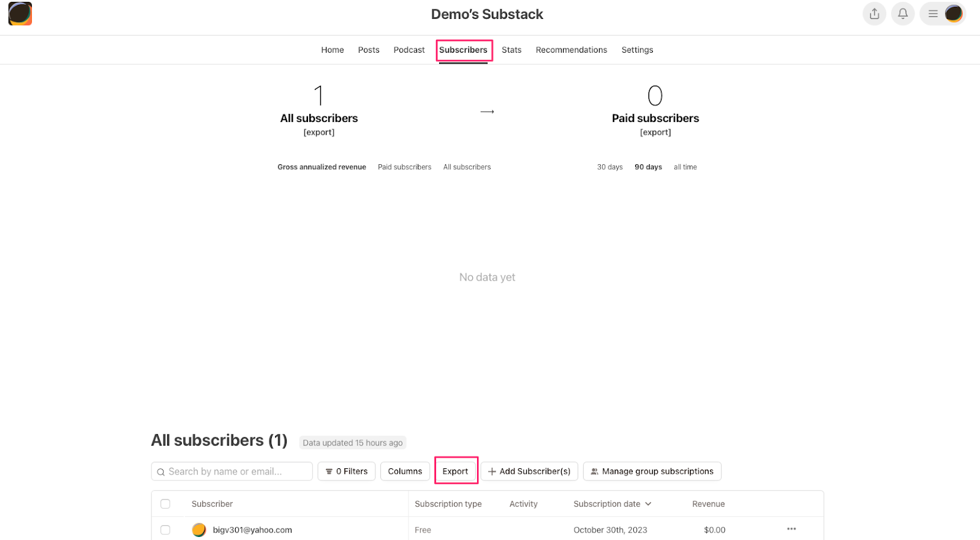This screenshot has height=540, width=980.
Task: Expand Manage group subscriptions
Action: click(652, 471)
